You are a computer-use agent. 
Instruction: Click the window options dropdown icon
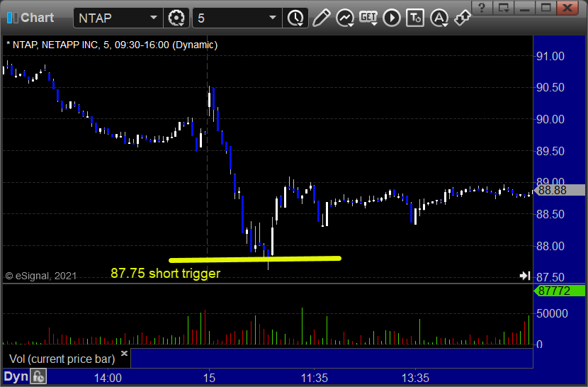click(503, 8)
